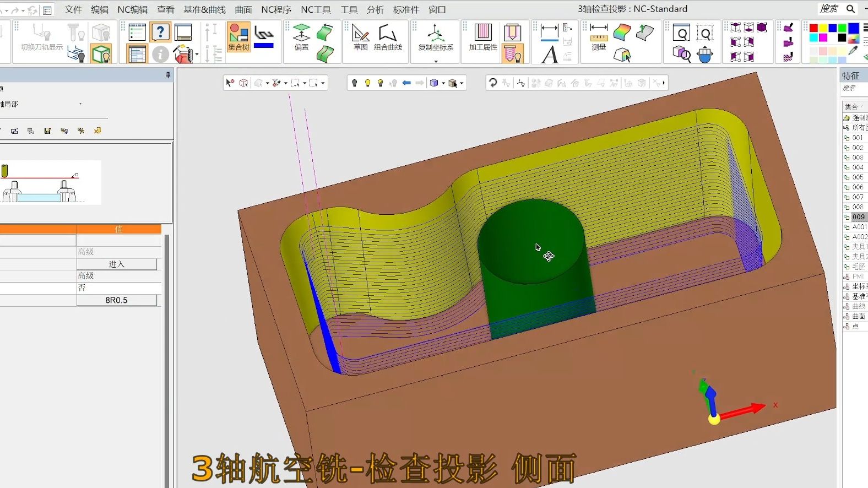This screenshot has width=868, height=488.
Task: Click the save disk icon in left panel toolbar
Action: (x=47, y=131)
